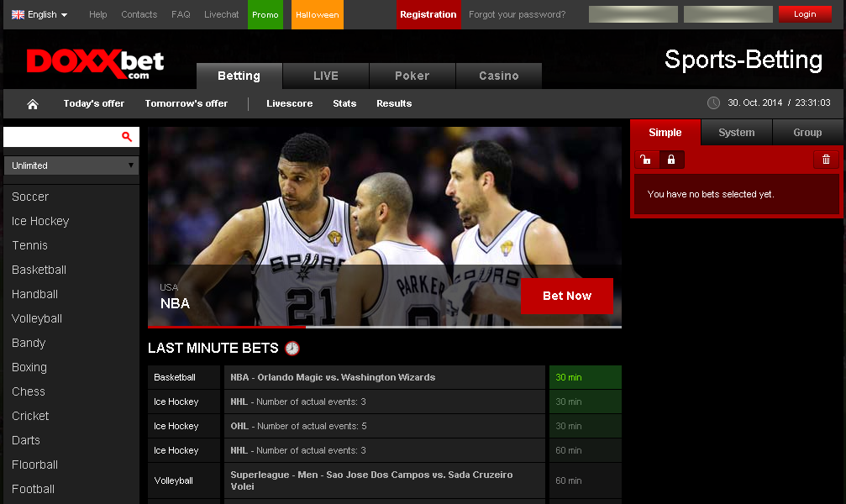The height and width of the screenshot is (504, 846).
Task: Focus the password input field
Action: 728,14
